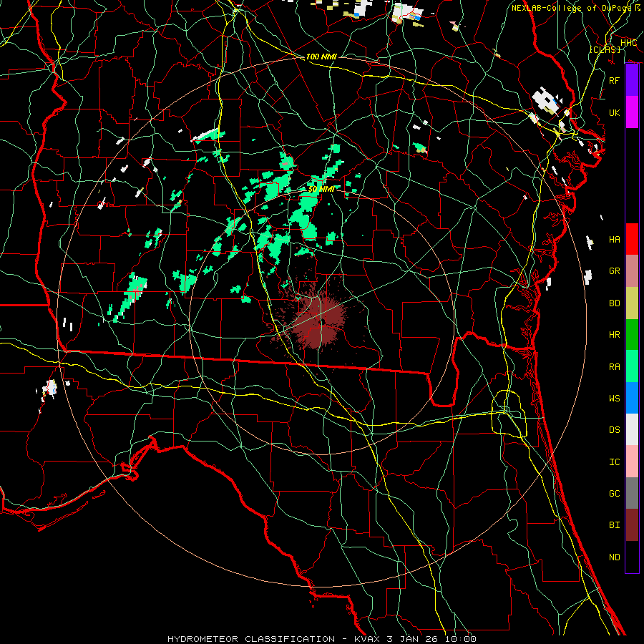The width and height of the screenshot is (644, 644).
Task: Pick the RA light green swatch
Action: point(632,366)
